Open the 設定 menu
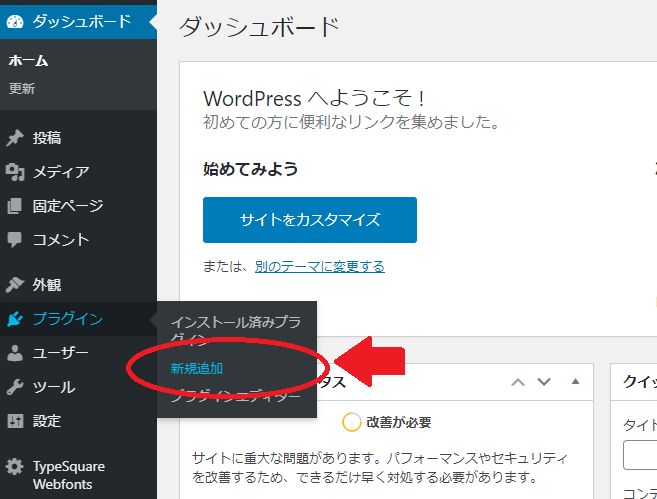 pyautogui.click(x=78, y=421)
